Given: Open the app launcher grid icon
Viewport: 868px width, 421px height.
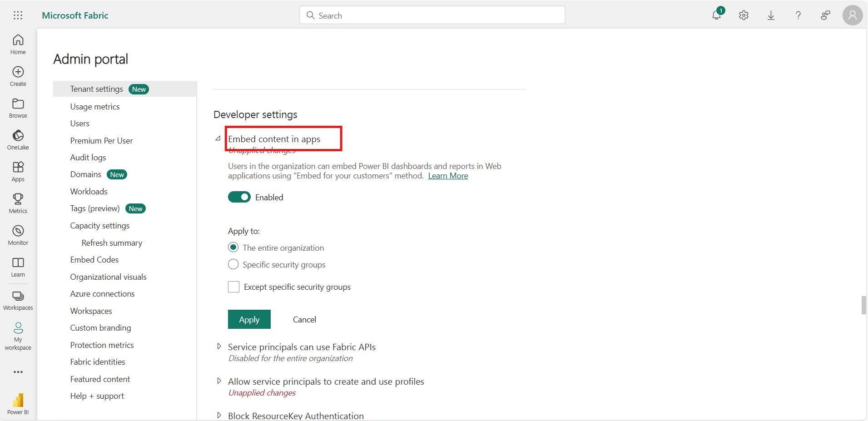Looking at the screenshot, I should (18, 15).
